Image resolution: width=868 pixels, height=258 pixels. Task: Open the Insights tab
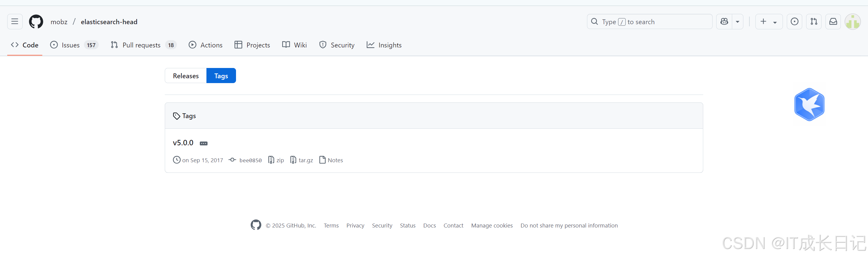pos(384,45)
